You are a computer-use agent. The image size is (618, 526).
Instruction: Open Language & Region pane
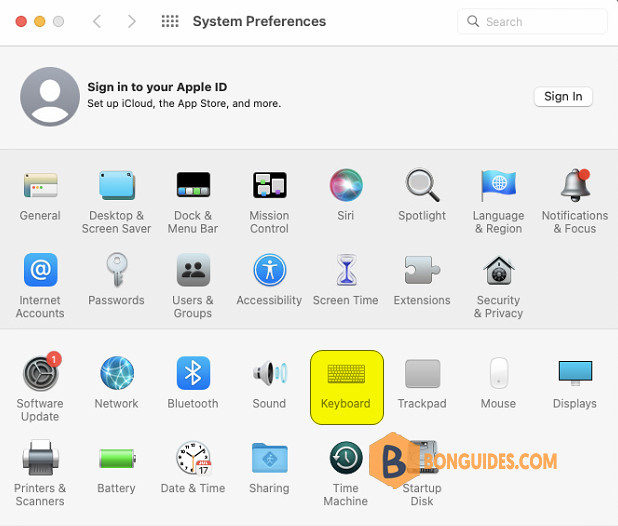pos(499,202)
